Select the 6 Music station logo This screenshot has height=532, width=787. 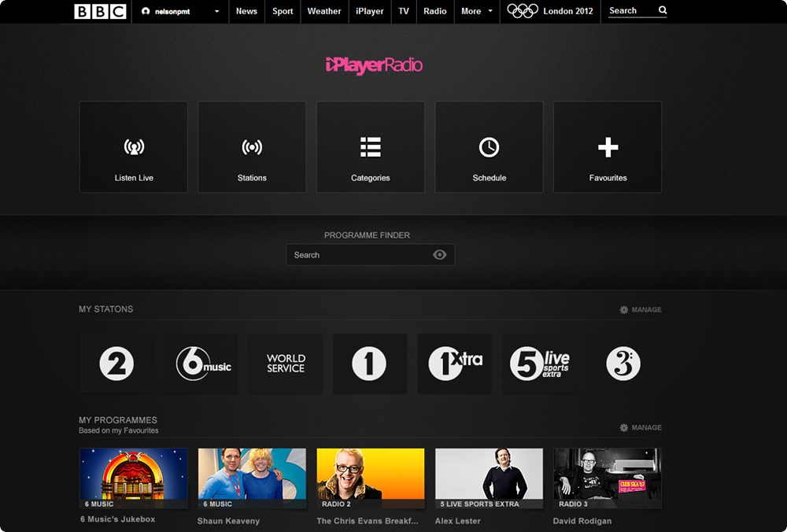(201, 364)
